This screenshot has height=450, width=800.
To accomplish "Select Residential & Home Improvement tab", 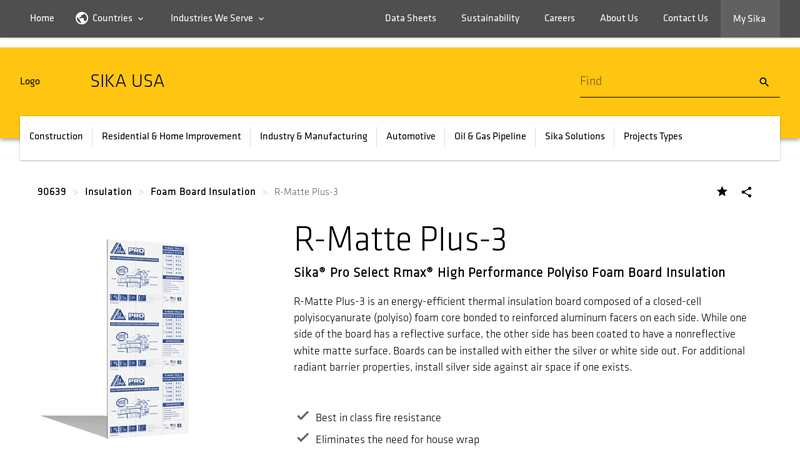I will click(x=171, y=136).
